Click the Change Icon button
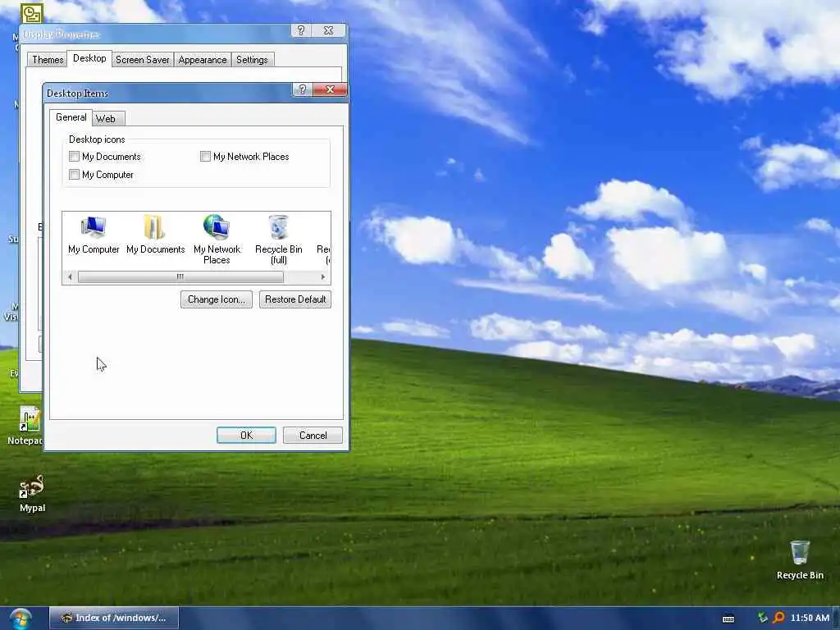The image size is (840, 630). [x=217, y=299]
